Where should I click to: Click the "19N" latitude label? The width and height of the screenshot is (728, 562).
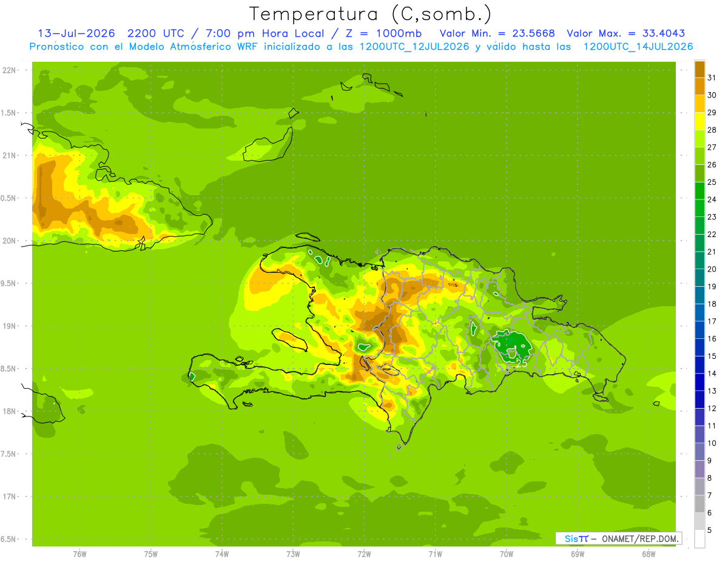click(x=9, y=326)
